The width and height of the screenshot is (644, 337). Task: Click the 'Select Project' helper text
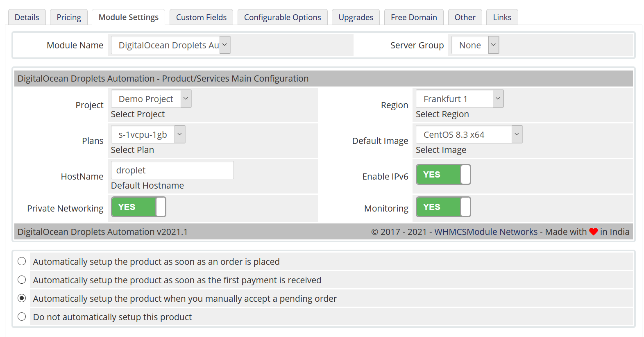(138, 114)
